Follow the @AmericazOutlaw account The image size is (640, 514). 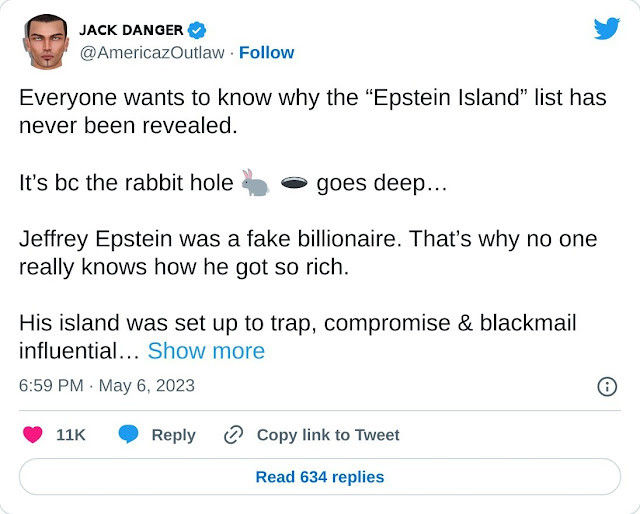pos(266,52)
